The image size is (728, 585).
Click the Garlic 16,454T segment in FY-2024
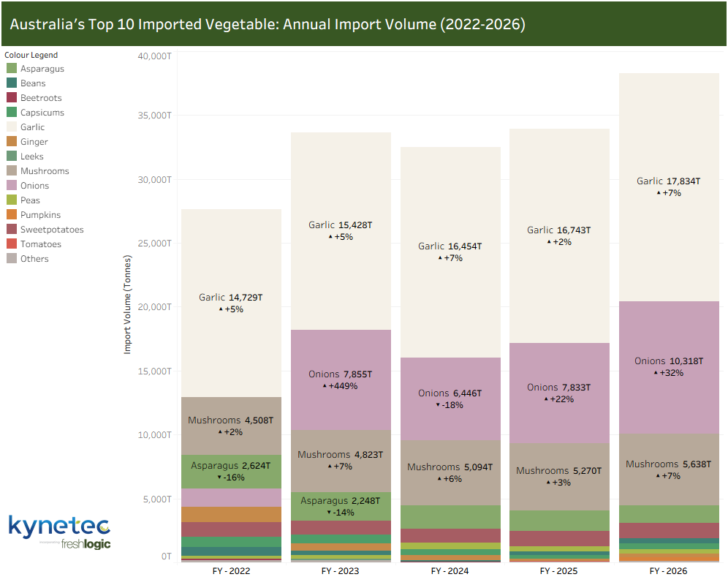point(450,252)
